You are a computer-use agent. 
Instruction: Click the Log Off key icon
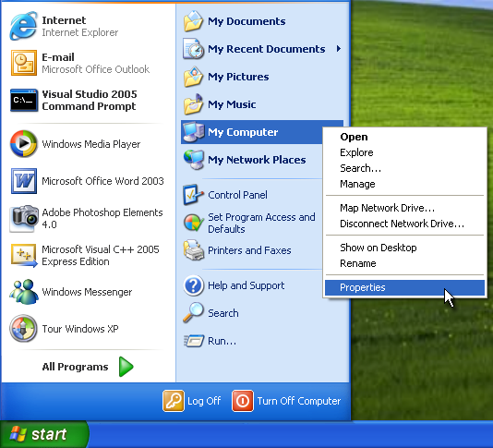pyautogui.click(x=174, y=401)
